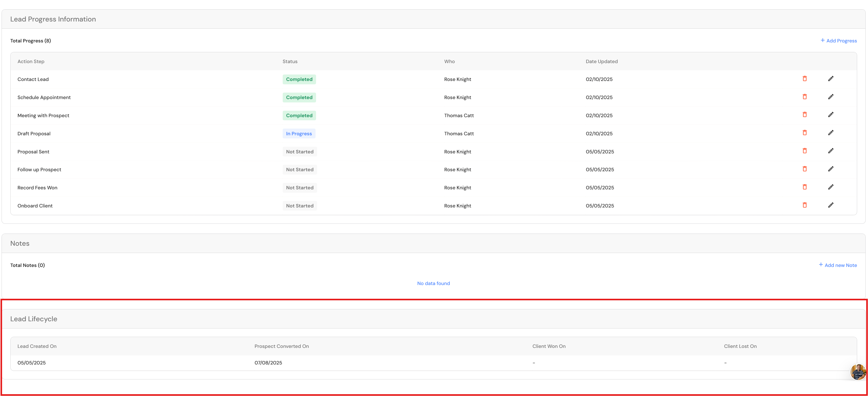The height and width of the screenshot is (396, 868).
Task: Click the Action Step column header
Action: pyautogui.click(x=31, y=62)
